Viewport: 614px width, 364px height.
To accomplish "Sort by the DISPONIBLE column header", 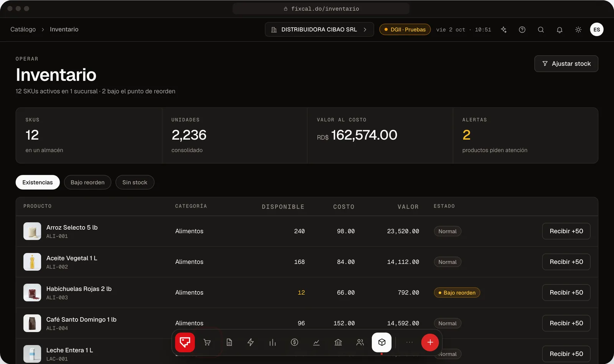I will pos(283,207).
